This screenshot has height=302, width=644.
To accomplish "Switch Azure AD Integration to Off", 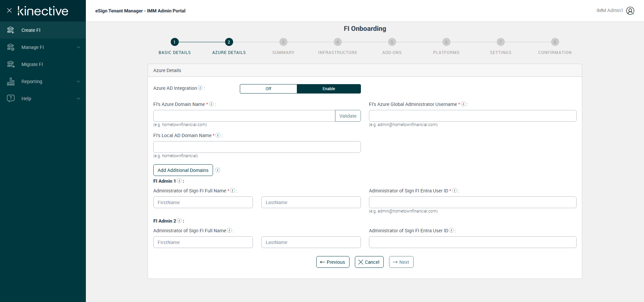I will tap(268, 89).
